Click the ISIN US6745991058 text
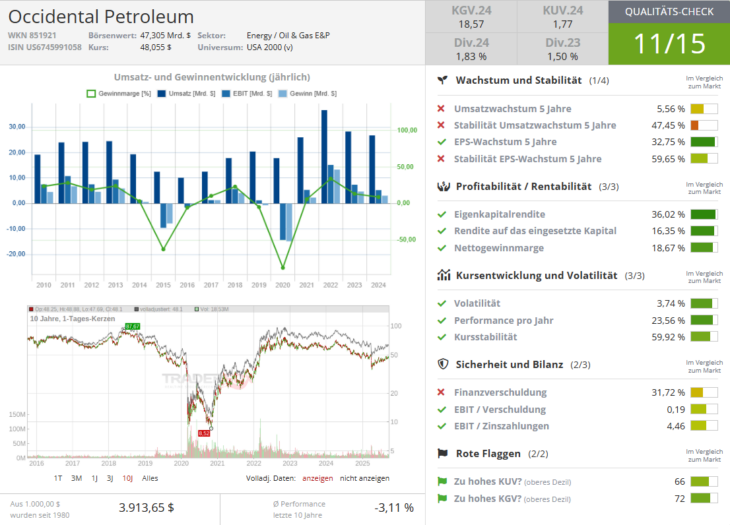The width and height of the screenshot is (730, 525). click(45, 47)
